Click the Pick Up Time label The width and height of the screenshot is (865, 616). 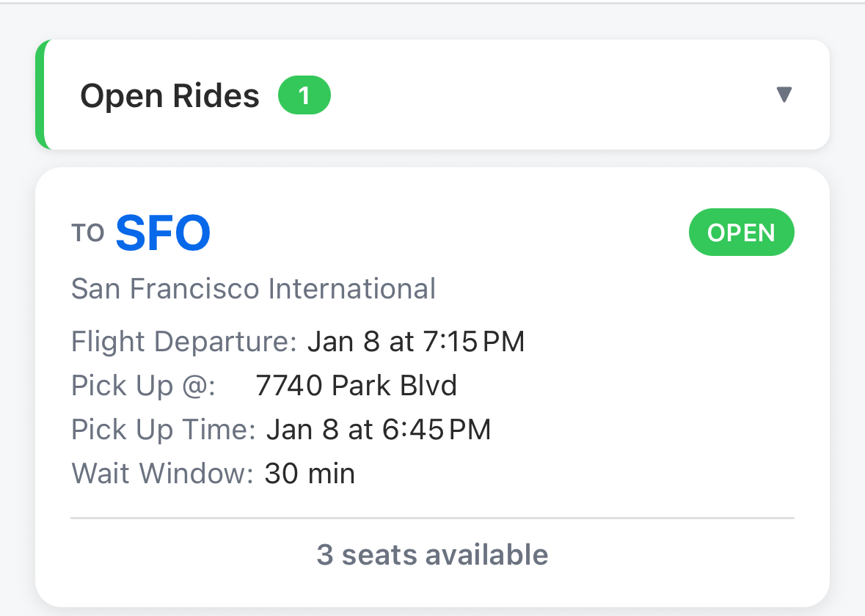click(x=163, y=430)
